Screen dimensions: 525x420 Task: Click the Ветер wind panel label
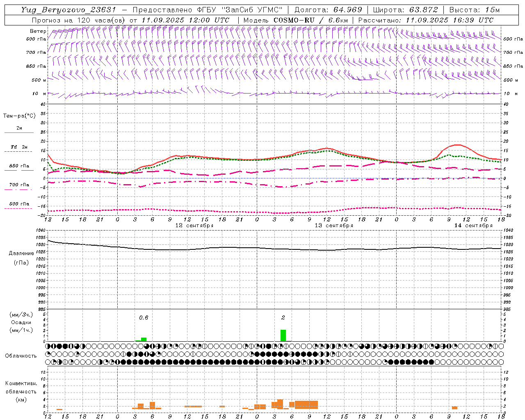click(x=38, y=31)
